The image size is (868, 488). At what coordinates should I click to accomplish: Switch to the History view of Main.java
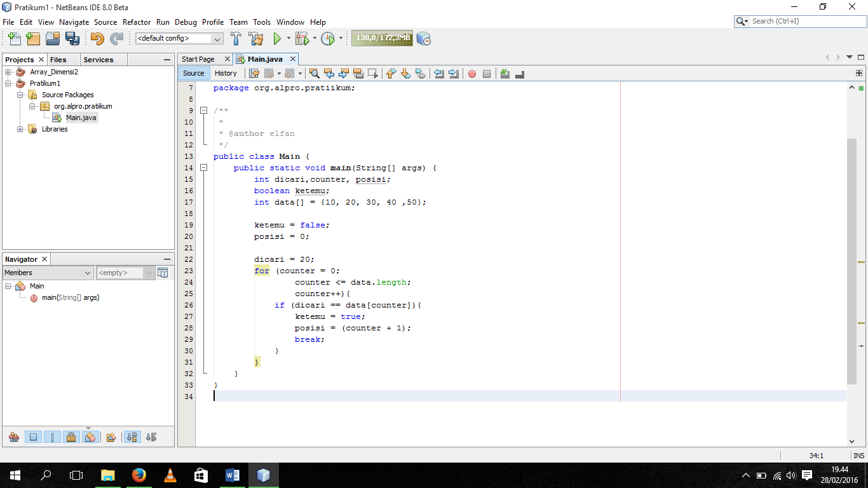[226, 73]
